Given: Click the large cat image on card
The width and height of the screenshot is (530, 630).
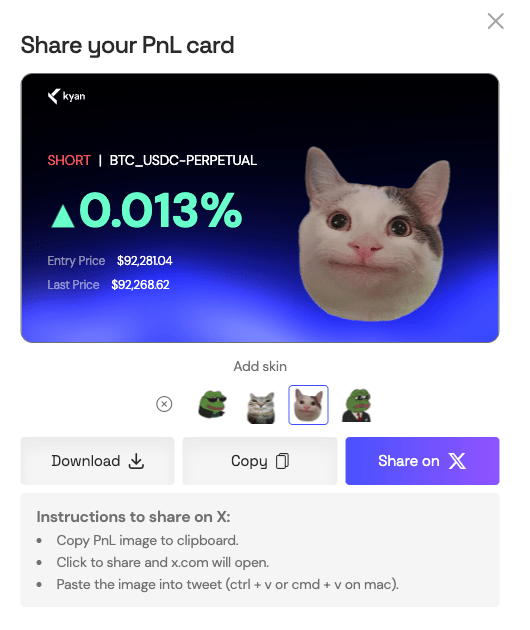Looking at the screenshot, I should pos(374,234).
